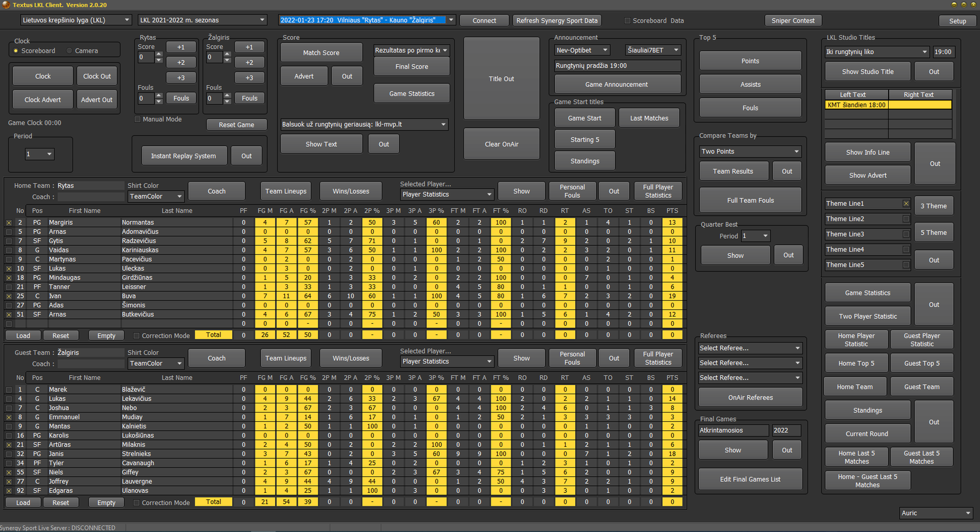
Task: Click the Starting 5 button
Action: [x=585, y=140]
